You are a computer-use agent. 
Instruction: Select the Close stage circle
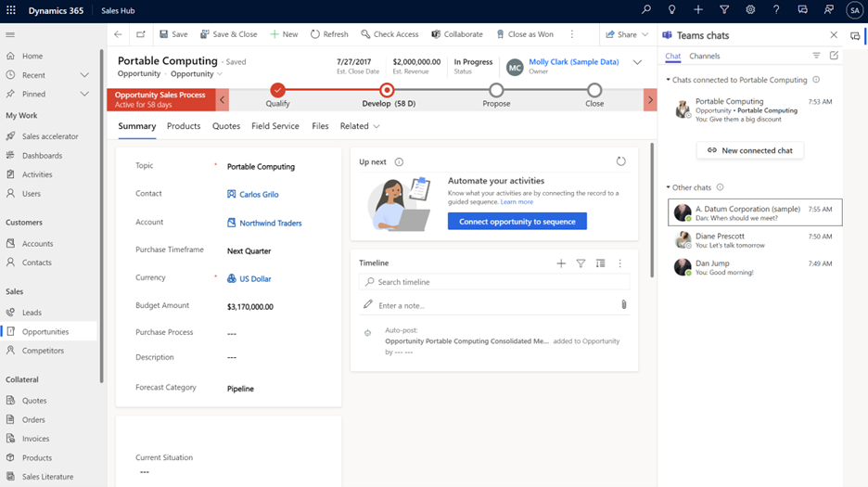(594, 90)
